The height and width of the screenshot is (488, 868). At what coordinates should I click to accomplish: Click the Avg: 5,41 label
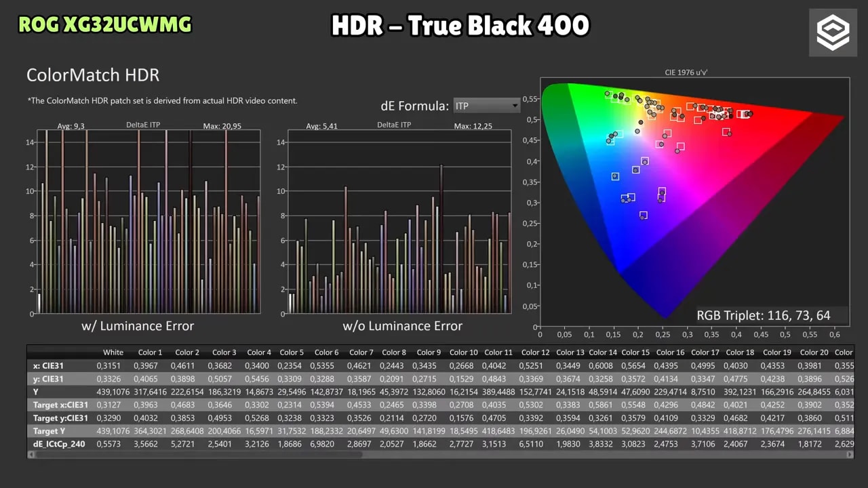pos(321,126)
